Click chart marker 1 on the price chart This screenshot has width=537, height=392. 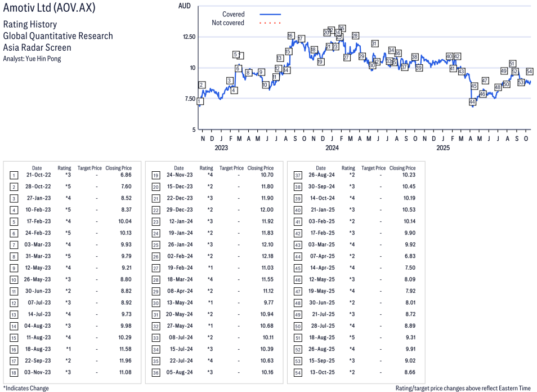pyautogui.click(x=199, y=101)
